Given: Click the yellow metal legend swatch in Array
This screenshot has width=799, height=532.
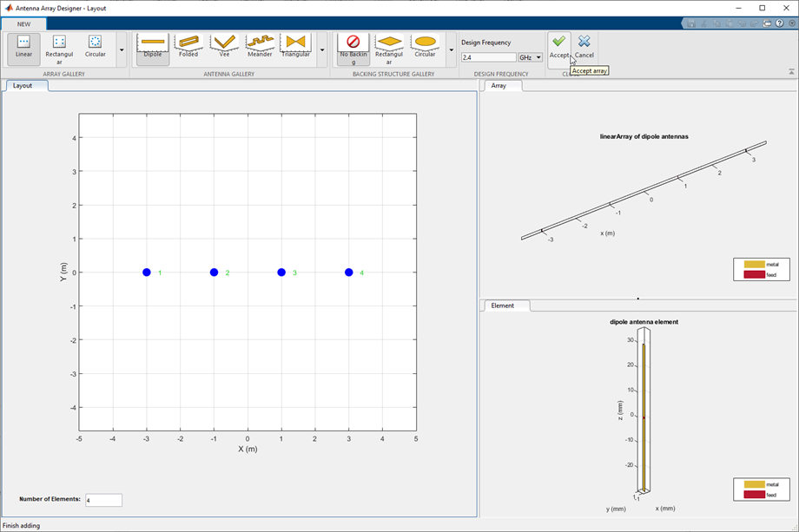Looking at the screenshot, I should pyautogui.click(x=754, y=264).
